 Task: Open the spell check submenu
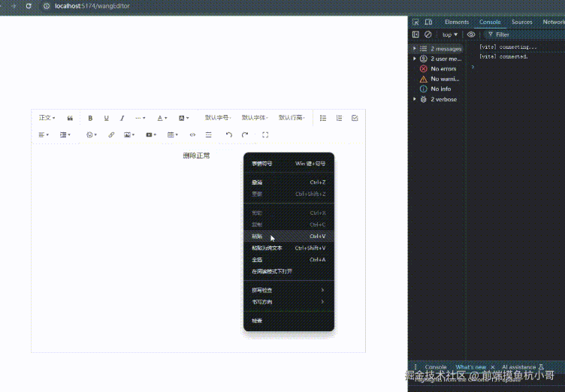click(289, 290)
